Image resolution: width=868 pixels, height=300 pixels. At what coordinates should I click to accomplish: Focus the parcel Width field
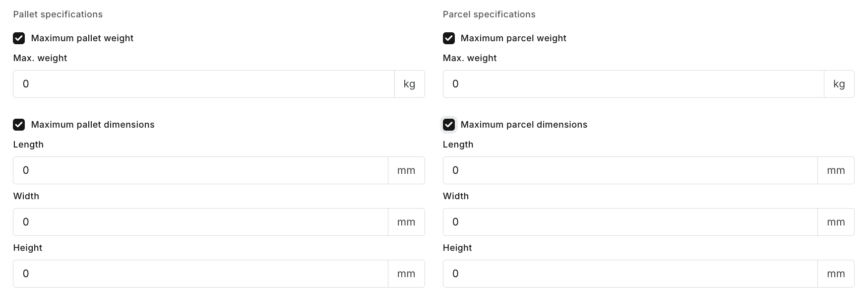630,222
